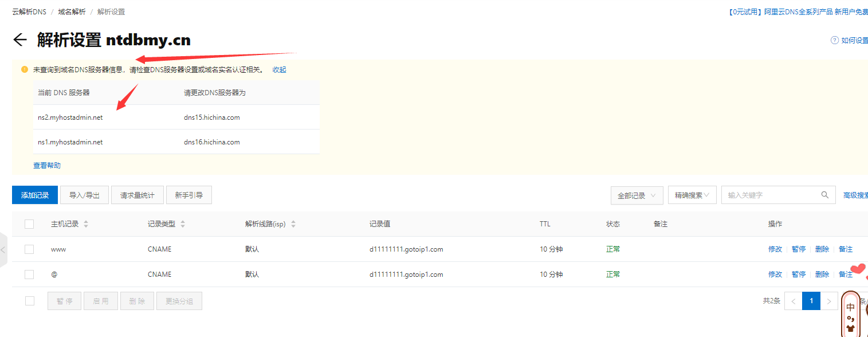Navigate to 云解析DNS breadcrumb
Screen dimensions: 868x337
(29, 12)
